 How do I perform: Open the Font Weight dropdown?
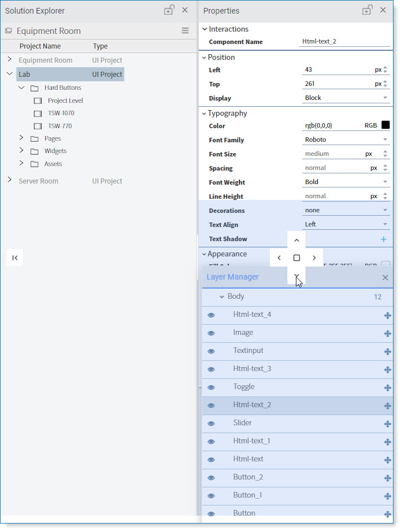click(346, 182)
